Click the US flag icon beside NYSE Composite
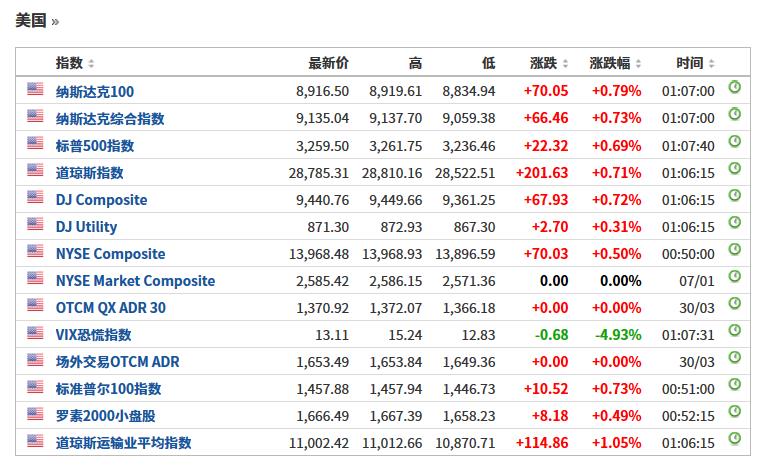 tap(35, 251)
